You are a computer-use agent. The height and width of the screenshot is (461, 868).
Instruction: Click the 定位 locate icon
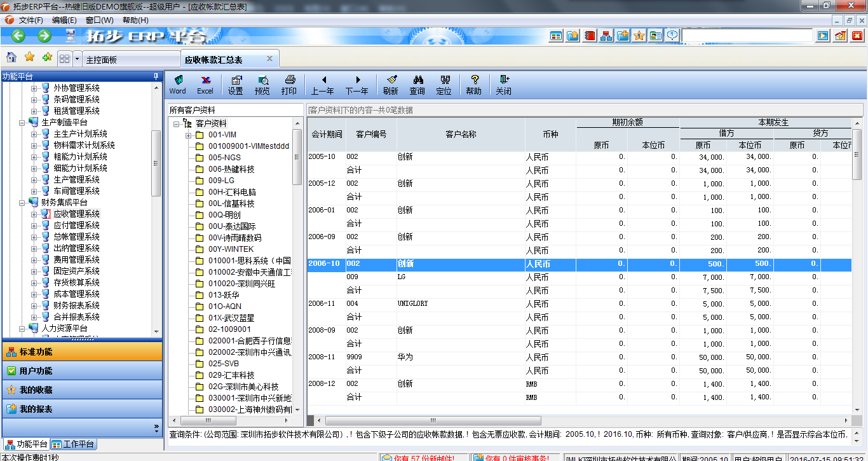(444, 84)
